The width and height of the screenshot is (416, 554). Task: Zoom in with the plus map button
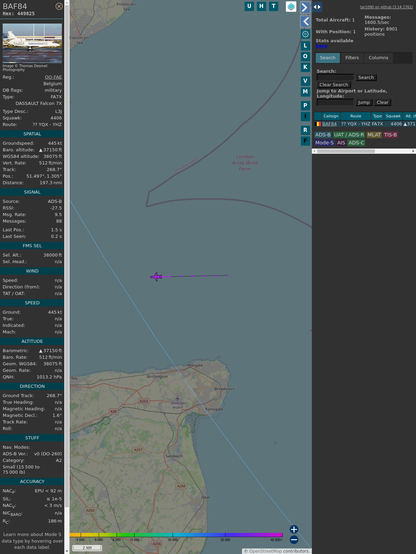[x=294, y=529]
